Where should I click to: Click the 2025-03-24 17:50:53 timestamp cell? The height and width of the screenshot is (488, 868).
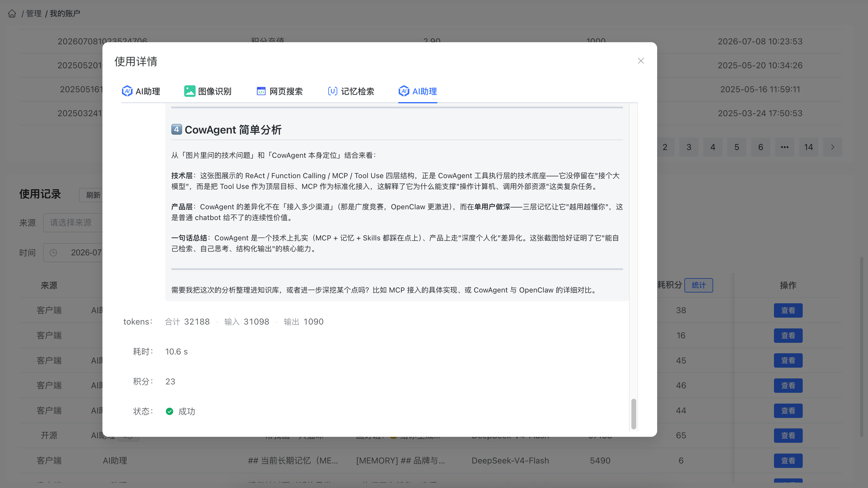(x=760, y=113)
